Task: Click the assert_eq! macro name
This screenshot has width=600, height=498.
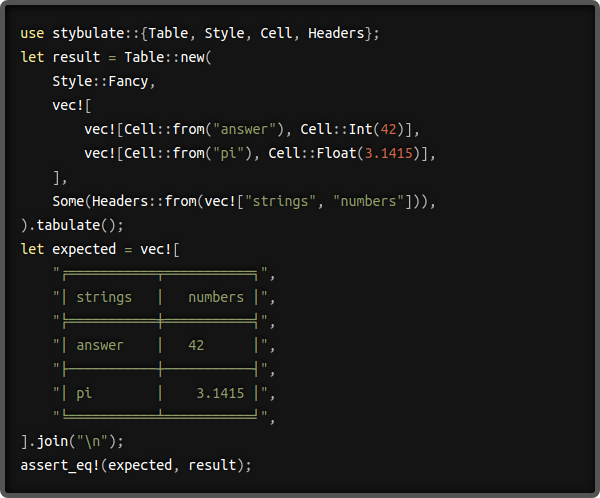Action: (x=60, y=465)
